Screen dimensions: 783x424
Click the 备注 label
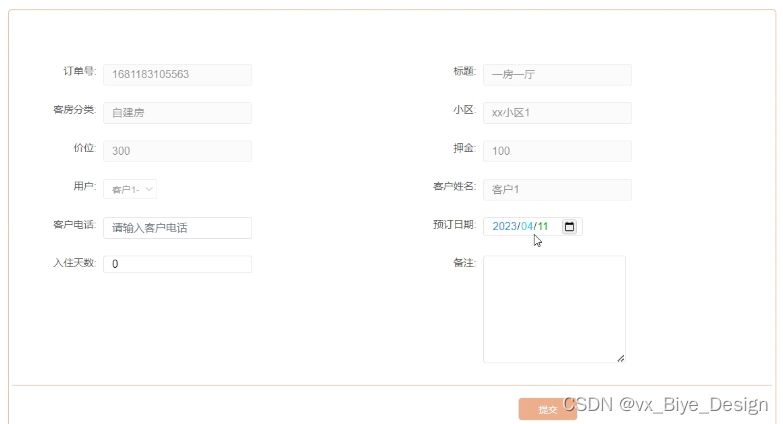464,263
